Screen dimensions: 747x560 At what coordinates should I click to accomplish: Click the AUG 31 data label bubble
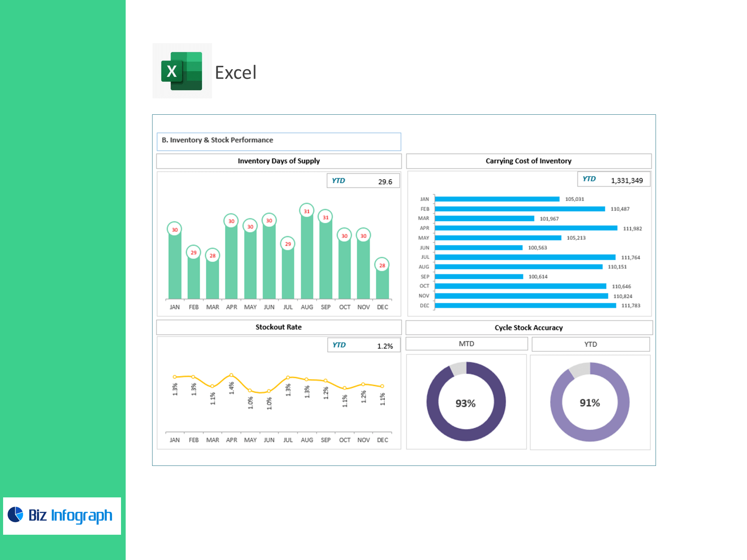(x=307, y=211)
